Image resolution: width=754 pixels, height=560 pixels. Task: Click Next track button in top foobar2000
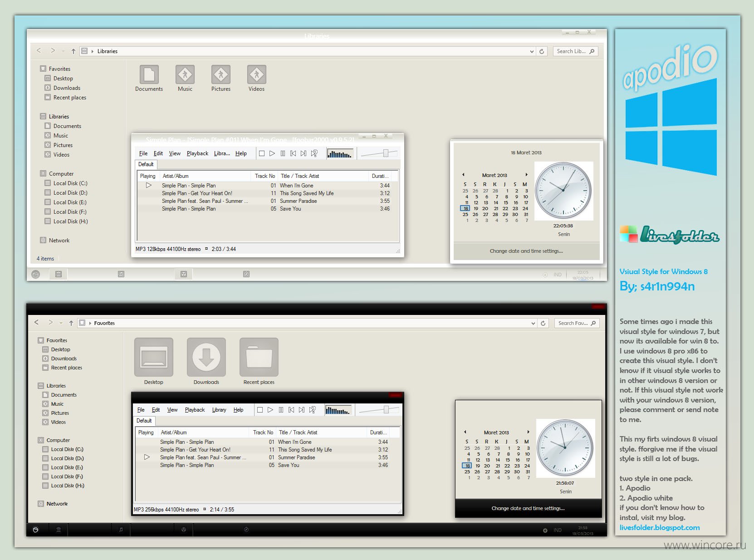coord(304,153)
